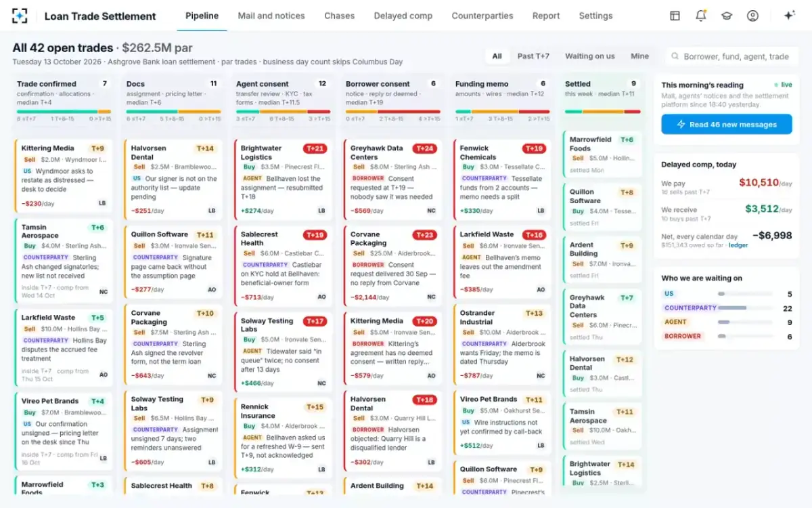The height and width of the screenshot is (508, 812).
Task: Click the AGENT row in Who we are waiting on
Action: click(x=727, y=322)
